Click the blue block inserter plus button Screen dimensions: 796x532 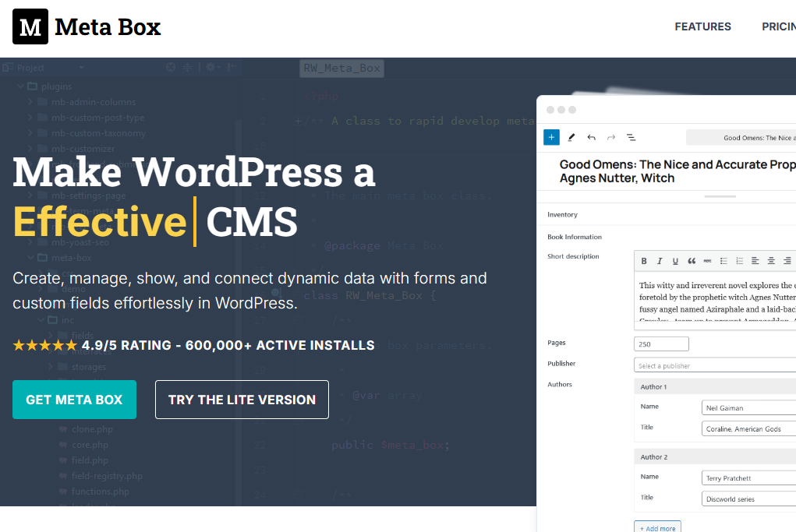click(551, 137)
